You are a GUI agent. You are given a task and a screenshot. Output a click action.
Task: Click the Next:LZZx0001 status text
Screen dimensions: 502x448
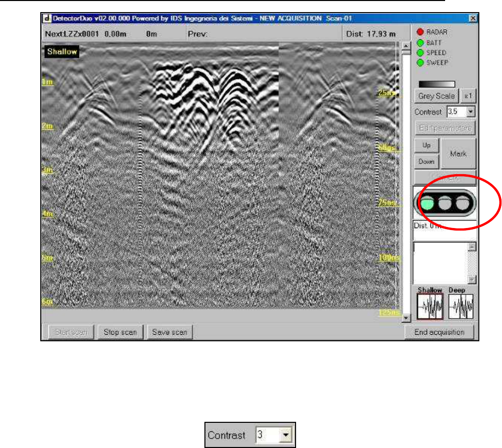pyautogui.click(x=71, y=34)
